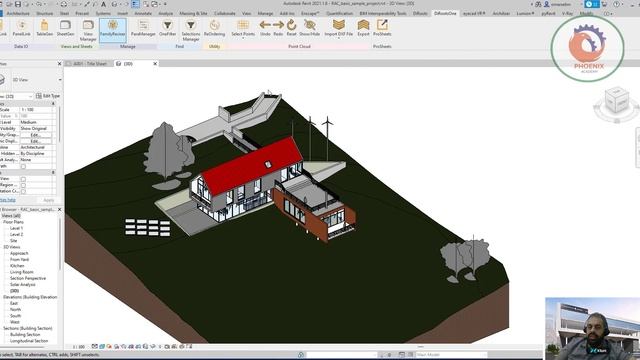Viewport: 640px width, 360px height.
Task: Open Select Points dropdown arrow
Action: 243,38
